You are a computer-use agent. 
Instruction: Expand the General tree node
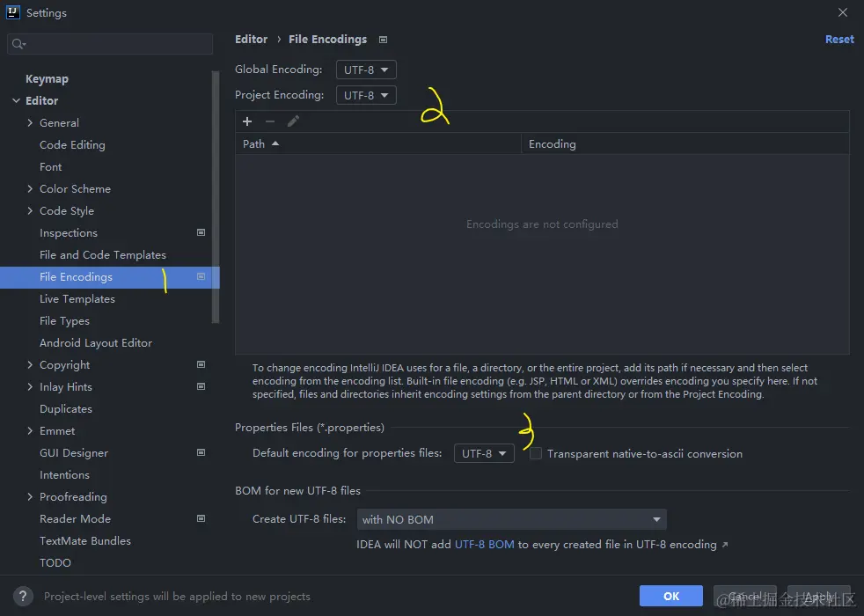pyautogui.click(x=30, y=123)
